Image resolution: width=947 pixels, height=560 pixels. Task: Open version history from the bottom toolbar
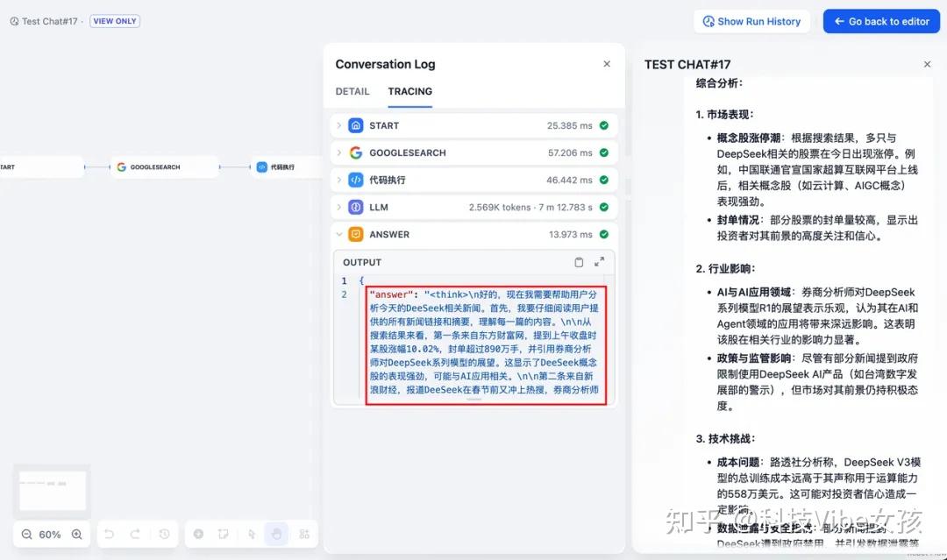(x=165, y=535)
